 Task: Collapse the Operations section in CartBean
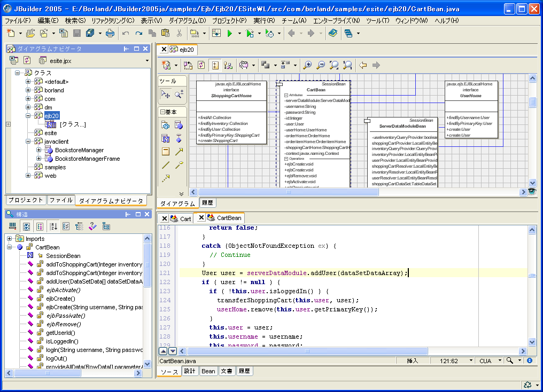(x=286, y=159)
